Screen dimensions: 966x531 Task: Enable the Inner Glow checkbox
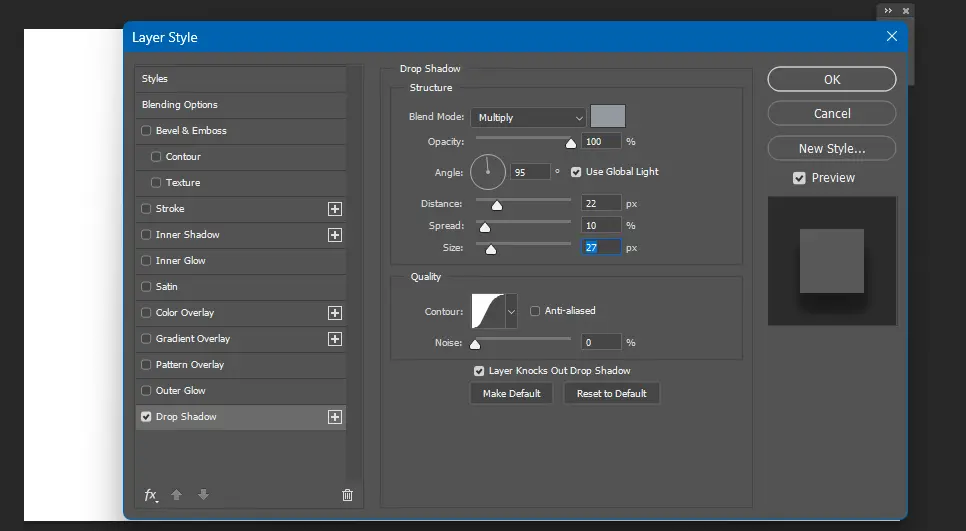click(x=146, y=261)
